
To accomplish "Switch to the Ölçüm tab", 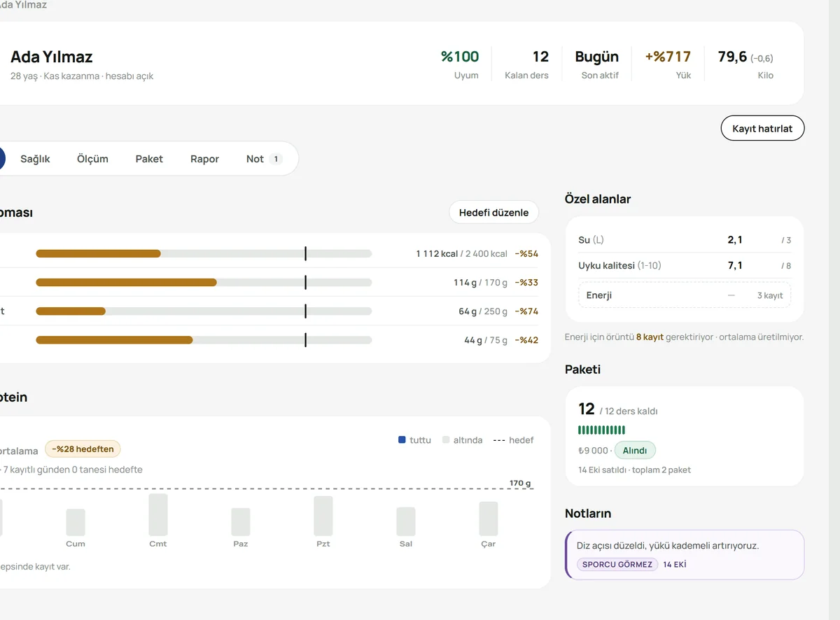I will pyautogui.click(x=92, y=159).
